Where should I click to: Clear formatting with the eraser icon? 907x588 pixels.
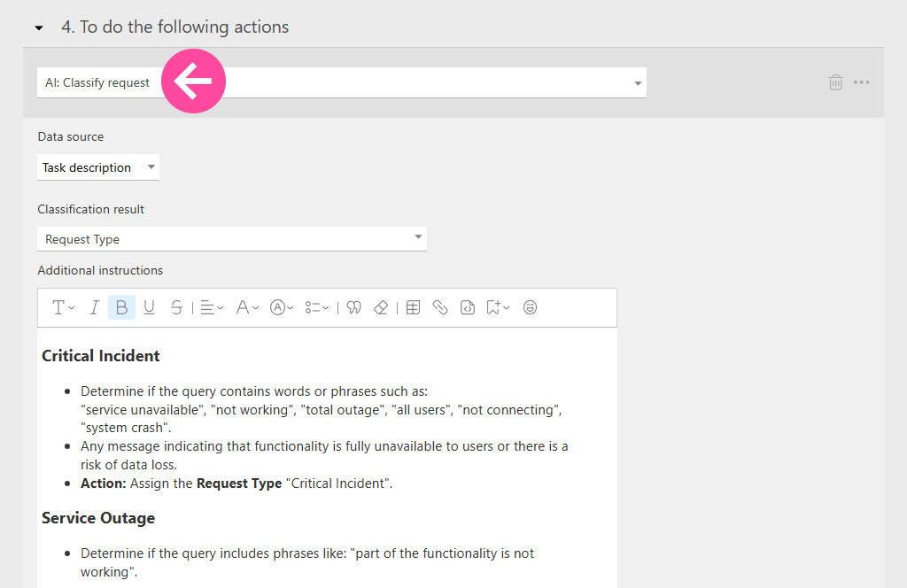click(381, 307)
